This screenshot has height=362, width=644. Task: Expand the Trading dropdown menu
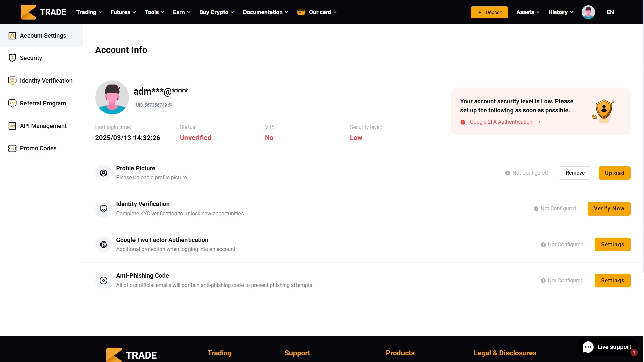[89, 12]
